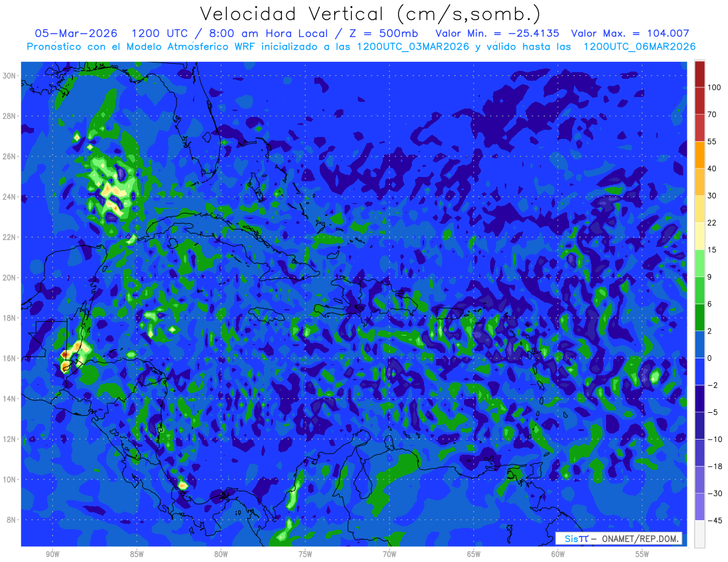The height and width of the screenshot is (562, 728).
Task: Select the orange swatch between 40 and 55
Action: coord(699,155)
